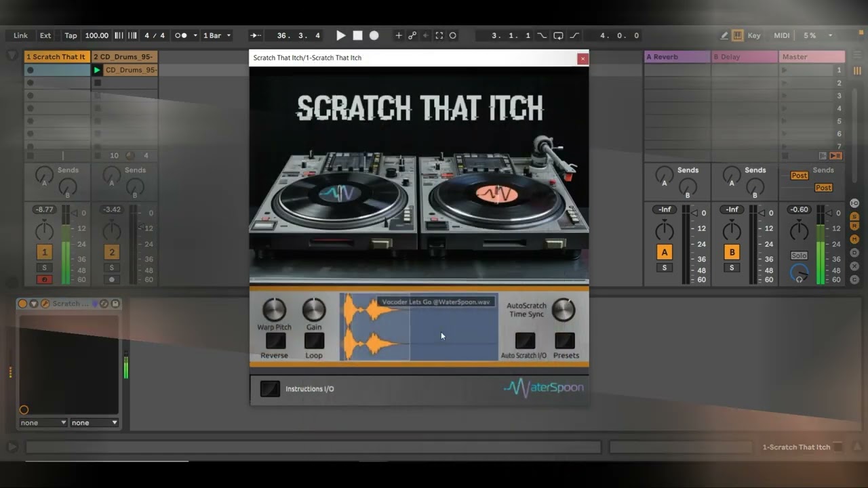Enable Draw Mode pencil icon
Screen dimensions: 868x488
724,35
